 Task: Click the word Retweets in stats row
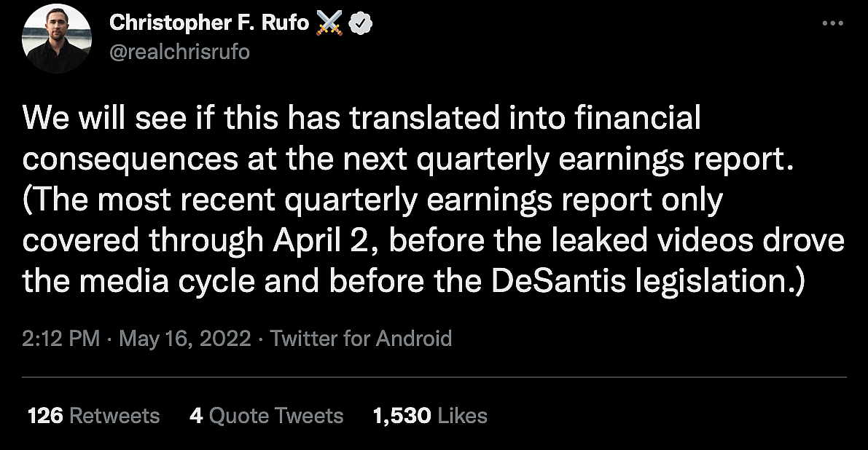[114, 416]
